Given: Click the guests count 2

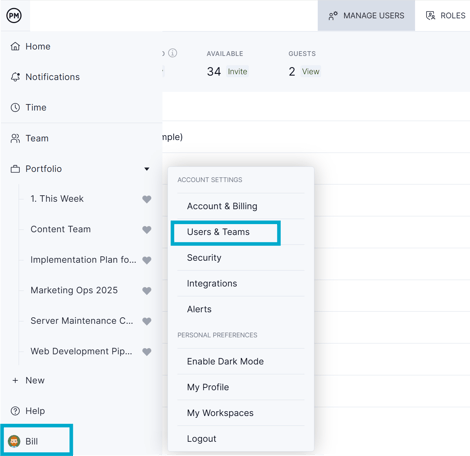Looking at the screenshot, I should pyautogui.click(x=292, y=71).
